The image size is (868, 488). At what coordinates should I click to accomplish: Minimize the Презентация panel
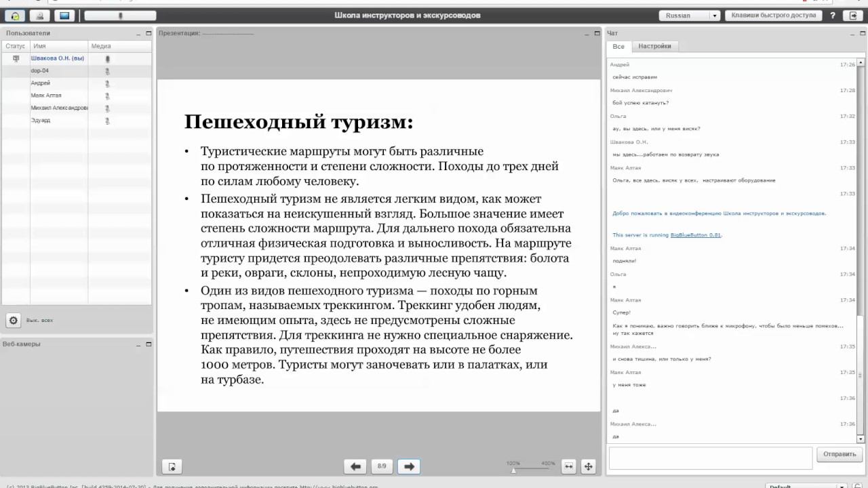tap(587, 33)
